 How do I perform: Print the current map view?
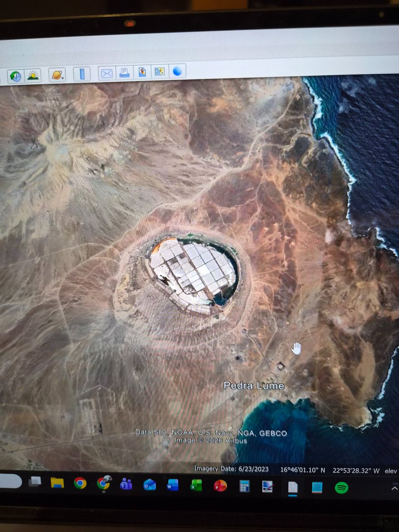point(124,72)
